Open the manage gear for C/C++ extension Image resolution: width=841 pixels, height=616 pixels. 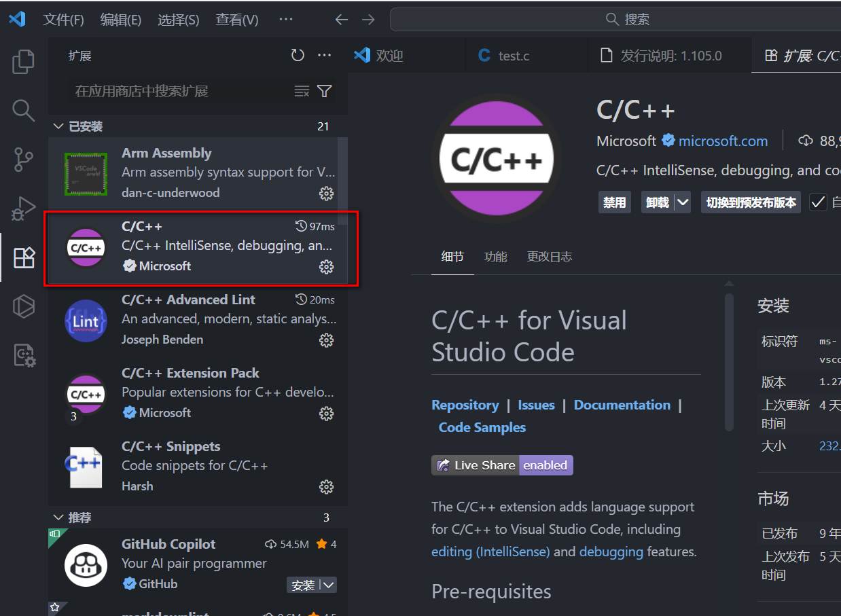tap(327, 267)
